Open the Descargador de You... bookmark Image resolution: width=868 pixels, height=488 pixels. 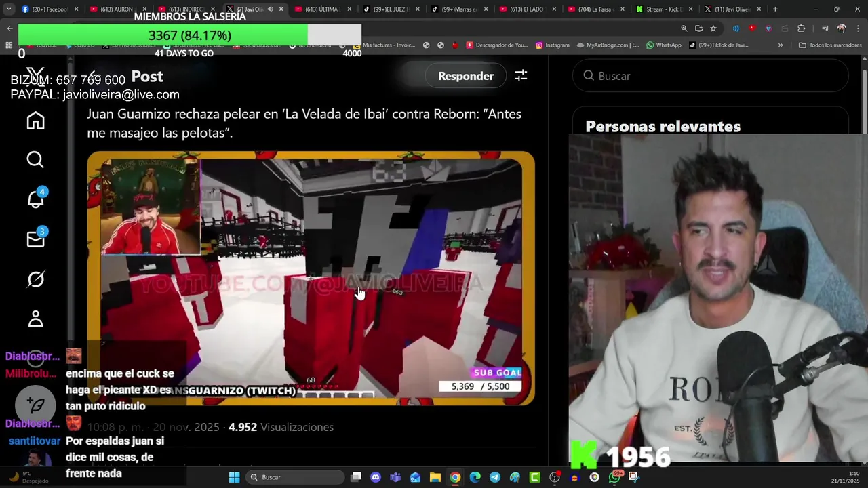click(497, 45)
